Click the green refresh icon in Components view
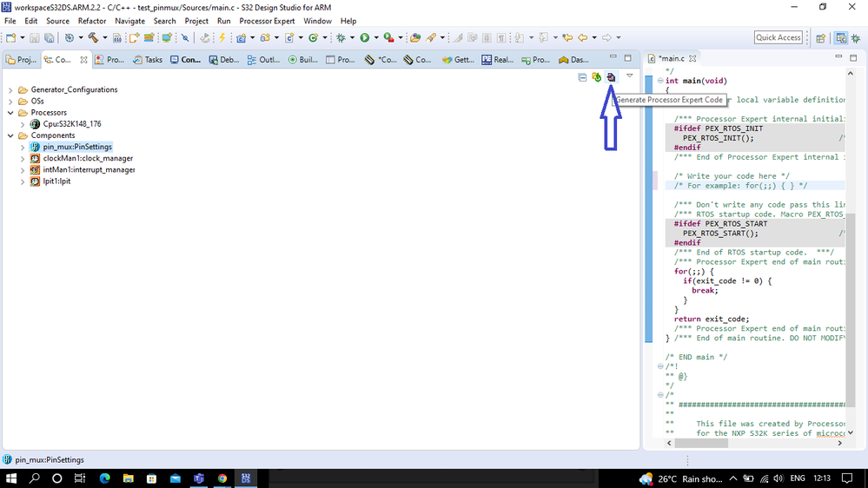 (596, 77)
